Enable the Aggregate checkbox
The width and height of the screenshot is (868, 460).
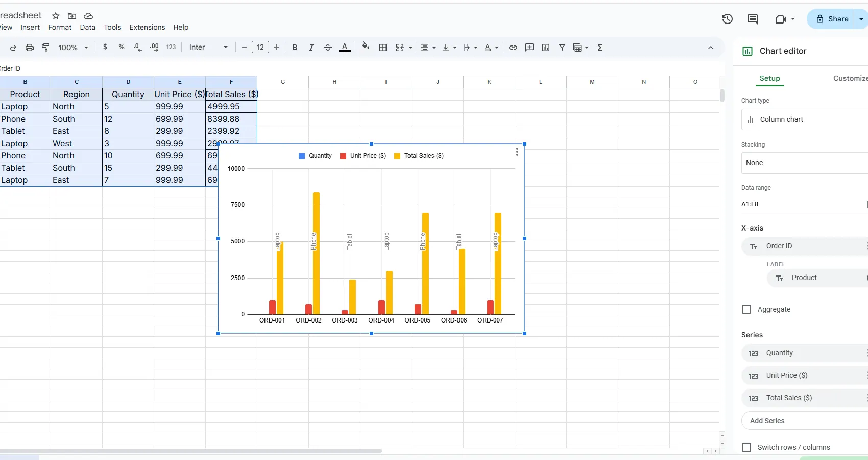(746, 309)
